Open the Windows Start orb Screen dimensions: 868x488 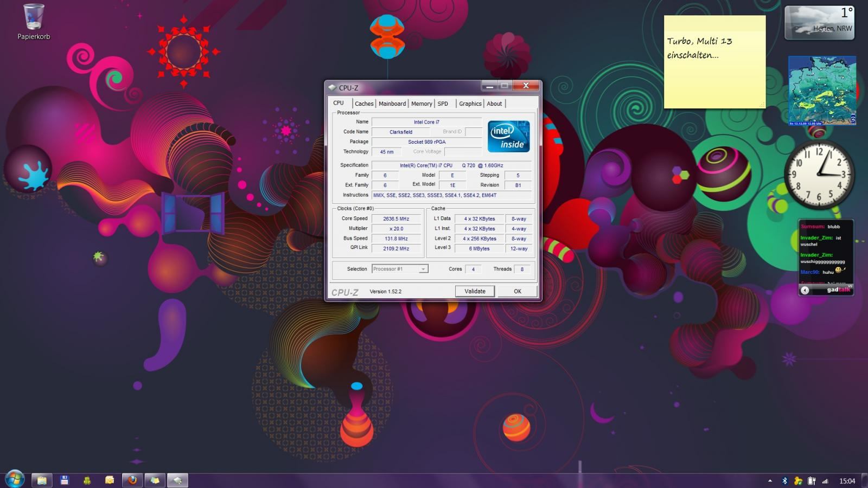click(x=14, y=479)
